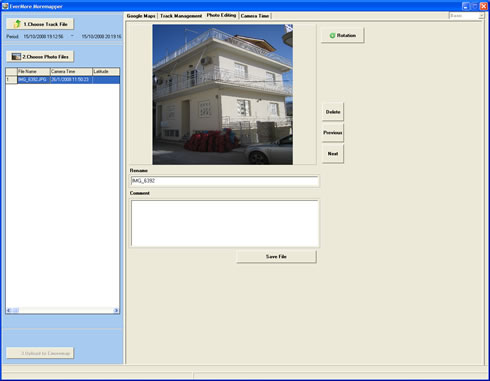Click the Save File button
This screenshot has width=490, height=381.
coord(276,256)
